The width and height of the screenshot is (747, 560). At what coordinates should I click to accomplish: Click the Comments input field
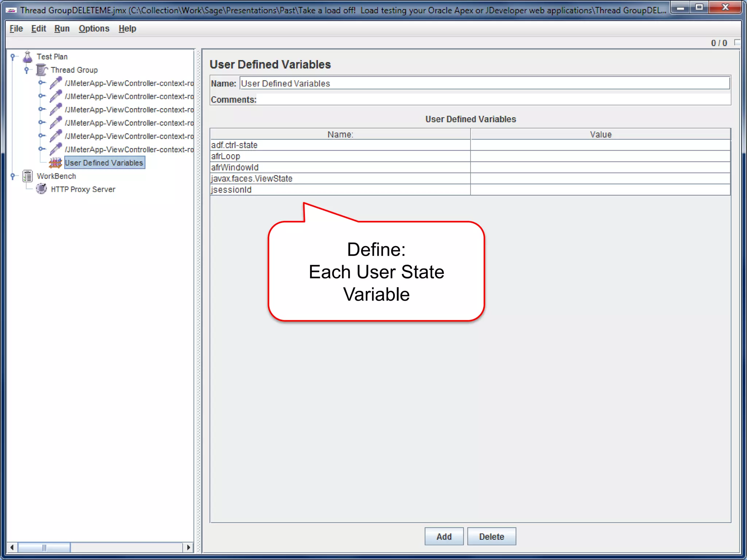494,100
